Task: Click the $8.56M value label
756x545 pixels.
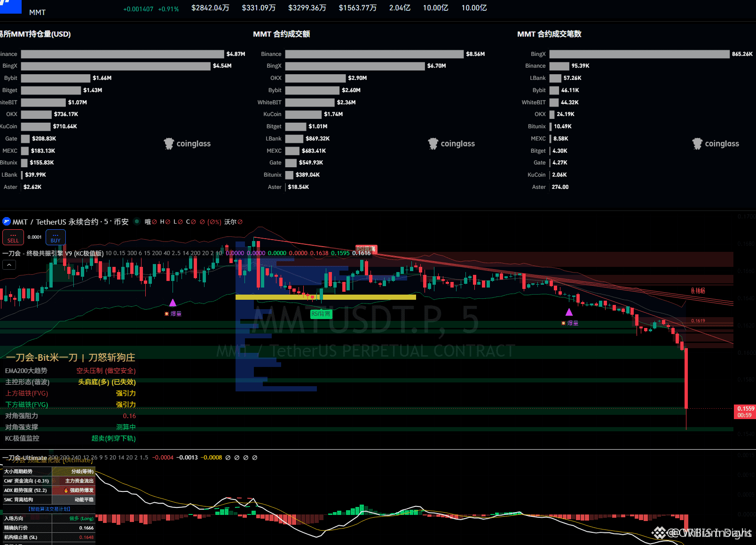Action: (x=475, y=54)
